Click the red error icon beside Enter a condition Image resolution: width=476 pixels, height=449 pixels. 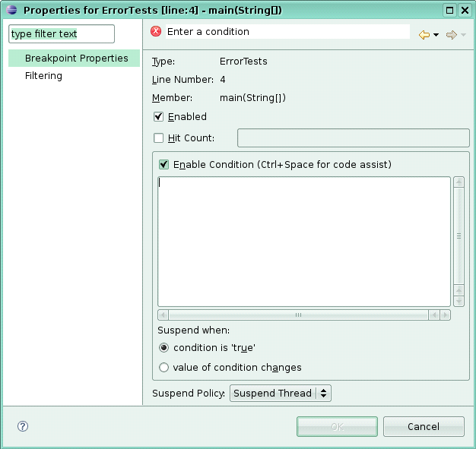(x=156, y=31)
